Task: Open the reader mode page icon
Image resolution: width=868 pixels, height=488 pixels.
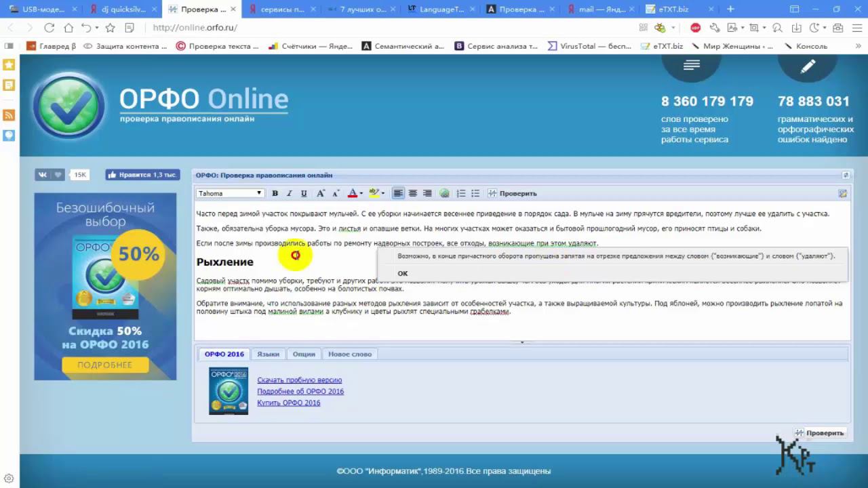Action: [130, 28]
